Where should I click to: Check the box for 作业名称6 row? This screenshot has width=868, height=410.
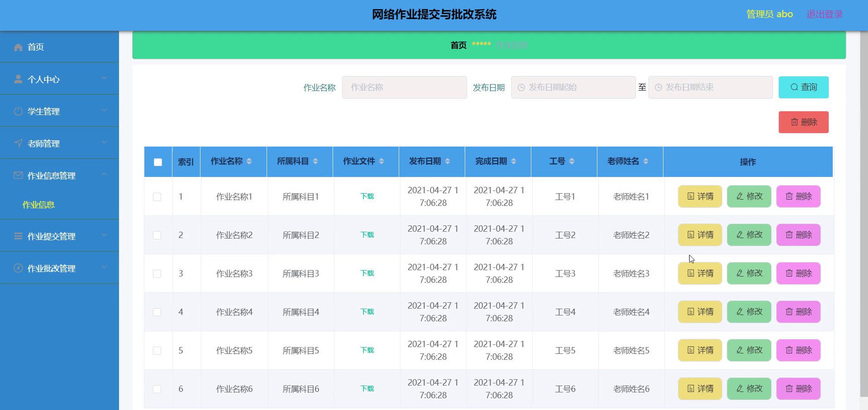(157, 389)
